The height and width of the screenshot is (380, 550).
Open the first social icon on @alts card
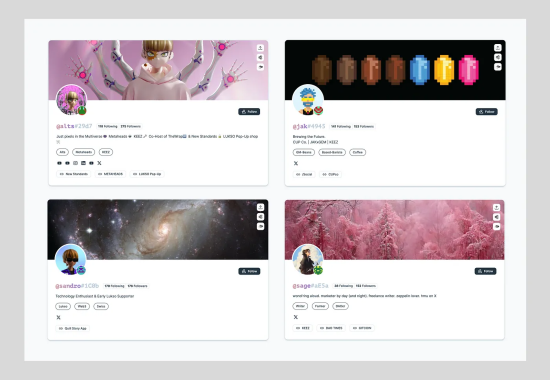click(x=59, y=163)
